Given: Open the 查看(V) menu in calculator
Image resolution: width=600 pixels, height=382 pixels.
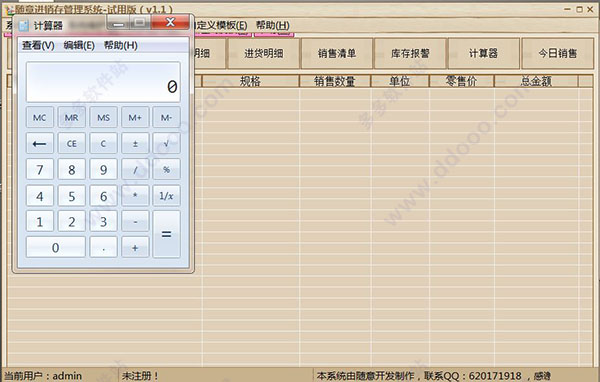Looking at the screenshot, I should point(38,46).
